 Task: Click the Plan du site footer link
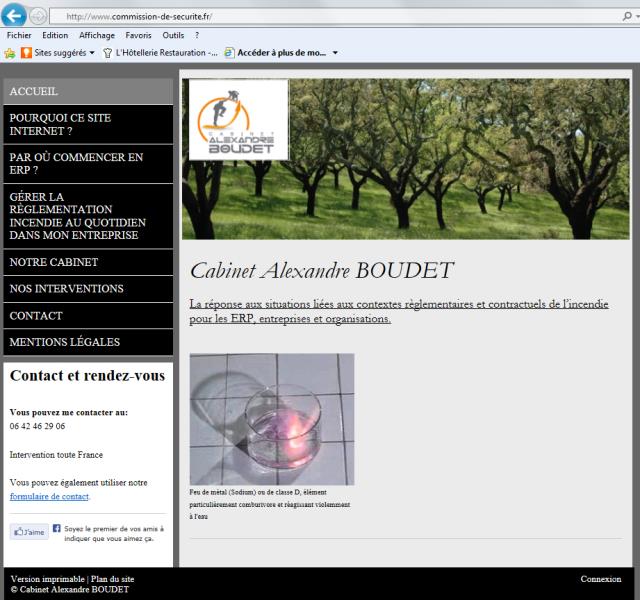112,579
